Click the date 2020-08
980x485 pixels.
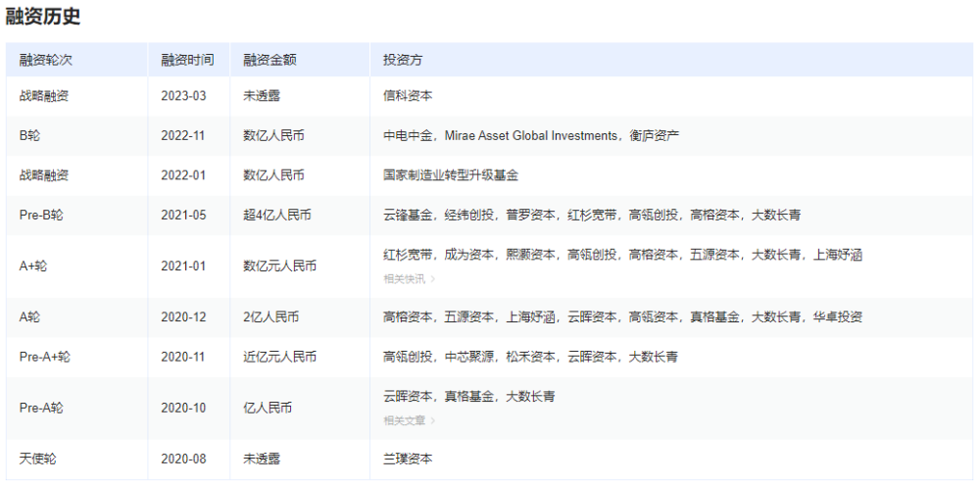(183, 459)
